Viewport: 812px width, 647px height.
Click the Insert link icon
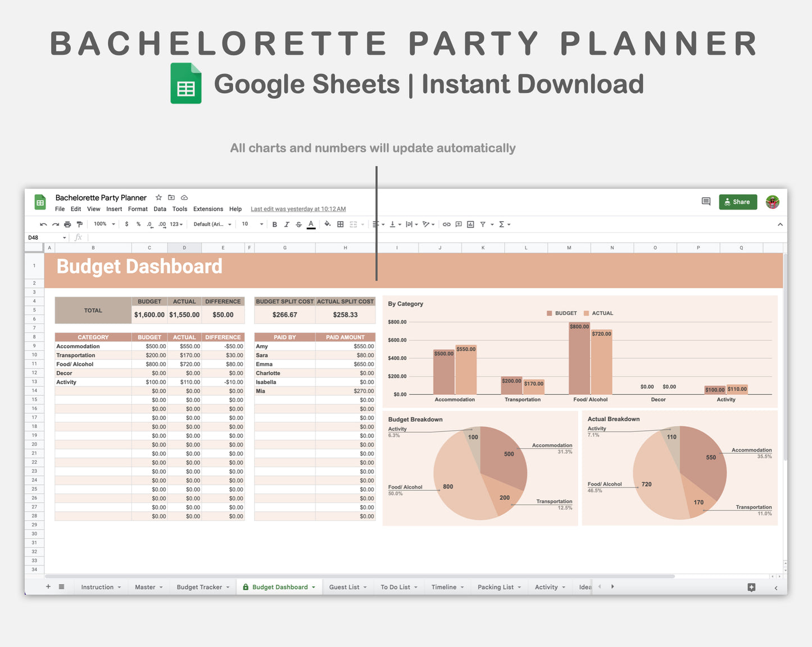pos(446,224)
